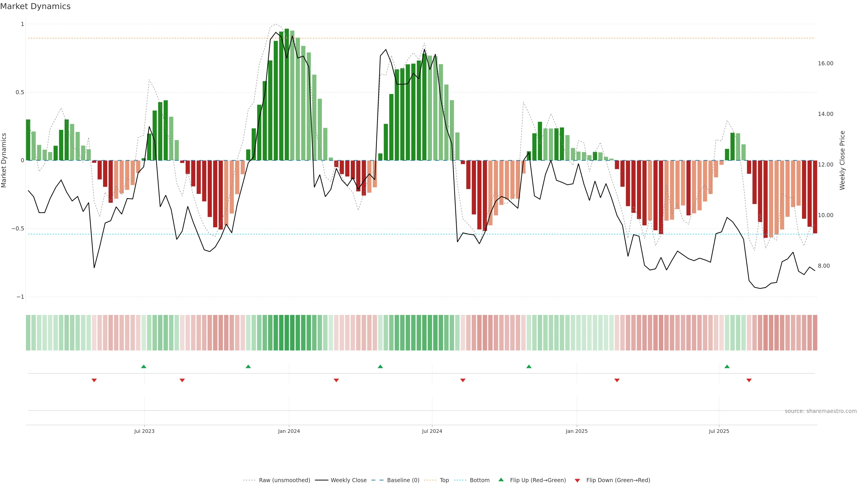The height and width of the screenshot is (488, 868).
Task: Click the green triangle icon in the legend
Action: [501, 480]
